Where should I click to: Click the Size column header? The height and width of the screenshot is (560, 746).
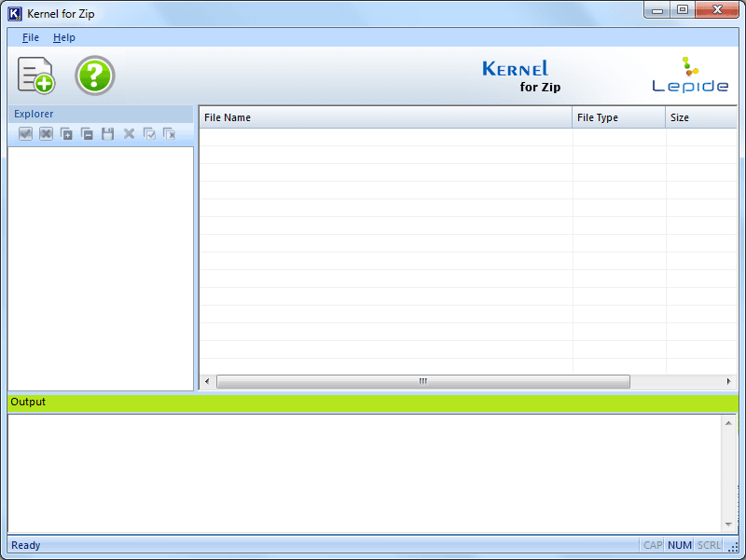(701, 117)
